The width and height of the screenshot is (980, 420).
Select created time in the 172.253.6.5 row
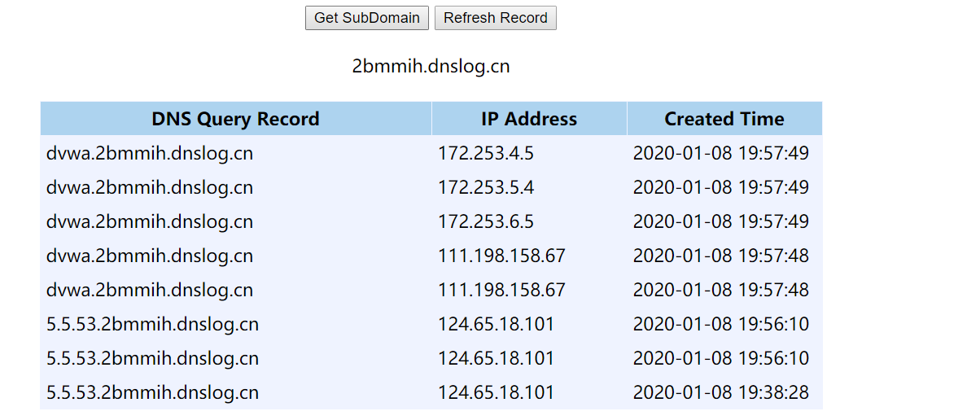(721, 221)
